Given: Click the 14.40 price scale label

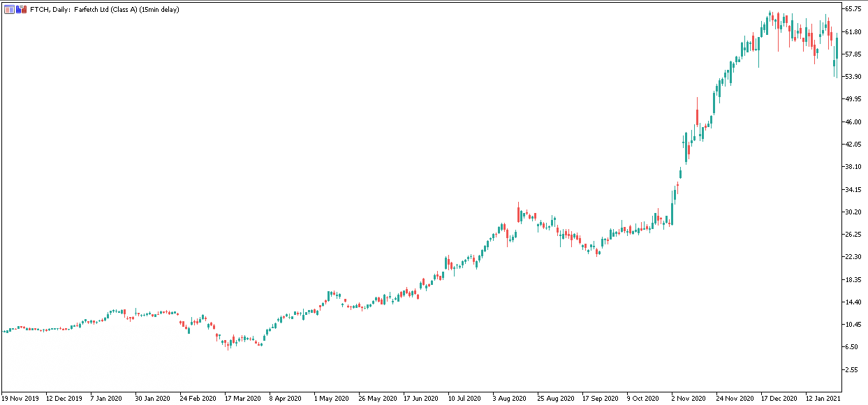Looking at the screenshot, I should pyautogui.click(x=853, y=302).
